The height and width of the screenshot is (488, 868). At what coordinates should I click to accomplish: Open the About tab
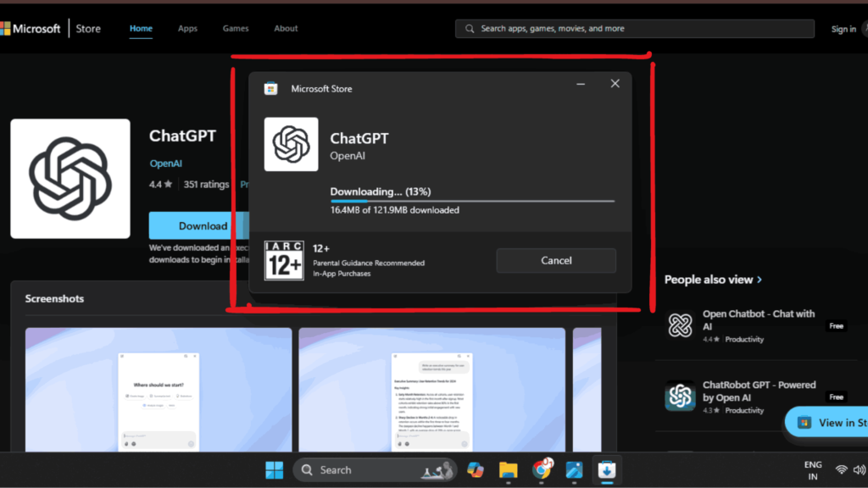(x=286, y=28)
